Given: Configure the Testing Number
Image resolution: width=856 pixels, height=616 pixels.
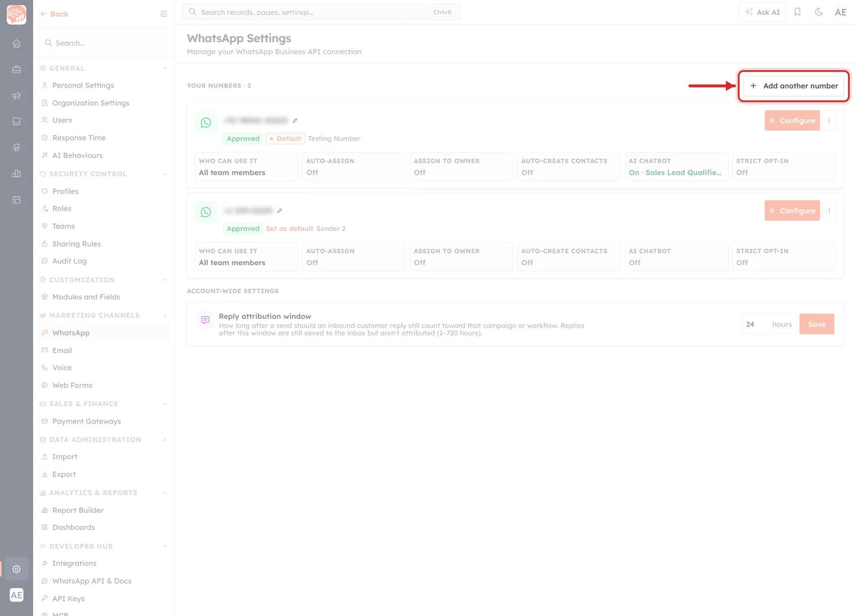Looking at the screenshot, I should tap(792, 121).
